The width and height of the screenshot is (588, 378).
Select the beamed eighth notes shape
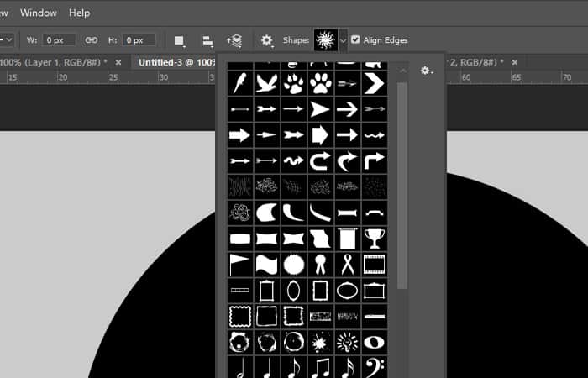(320, 367)
